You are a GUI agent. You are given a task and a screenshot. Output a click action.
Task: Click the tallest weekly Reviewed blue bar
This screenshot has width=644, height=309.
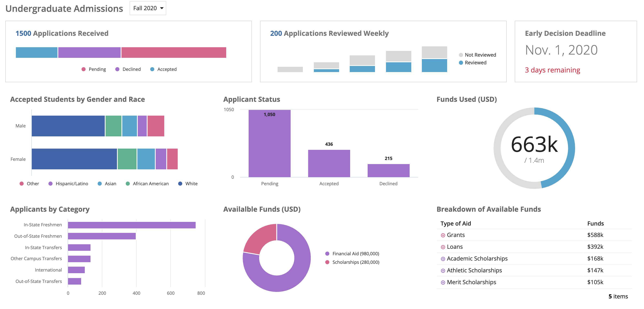pyautogui.click(x=434, y=66)
